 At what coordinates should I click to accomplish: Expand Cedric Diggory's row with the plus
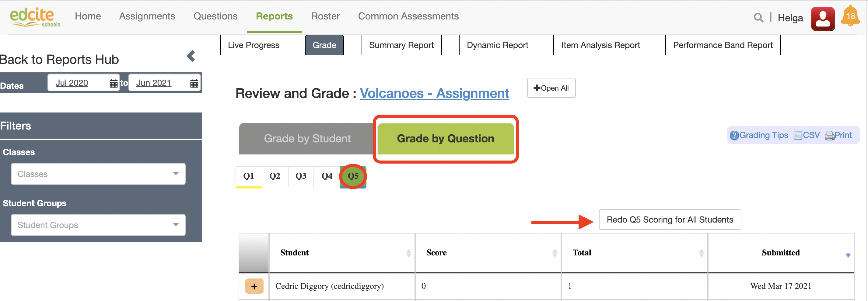(x=254, y=286)
